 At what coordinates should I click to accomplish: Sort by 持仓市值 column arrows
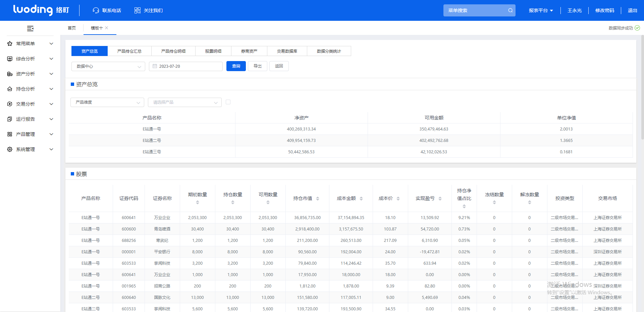(318, 199)
